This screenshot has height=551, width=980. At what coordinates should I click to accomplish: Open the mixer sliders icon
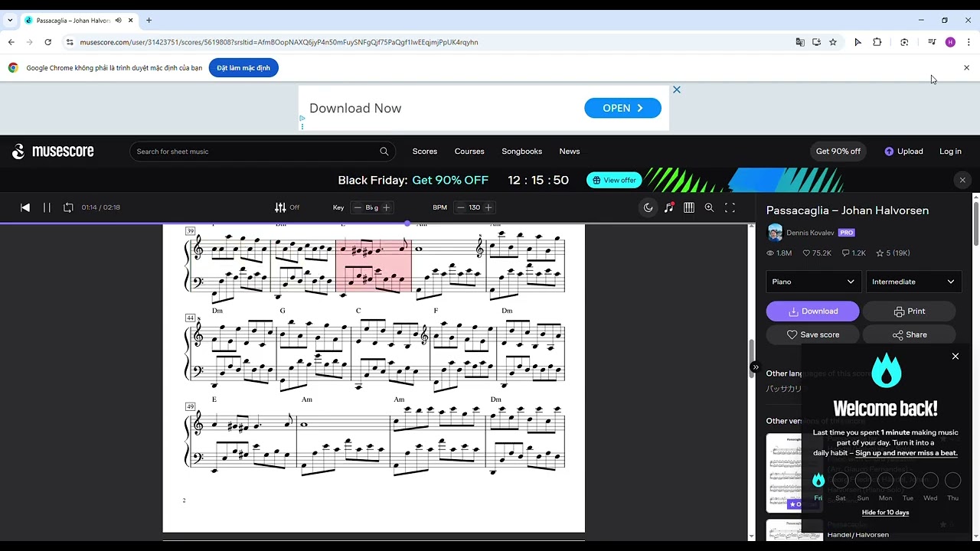[x=280, y=207]
